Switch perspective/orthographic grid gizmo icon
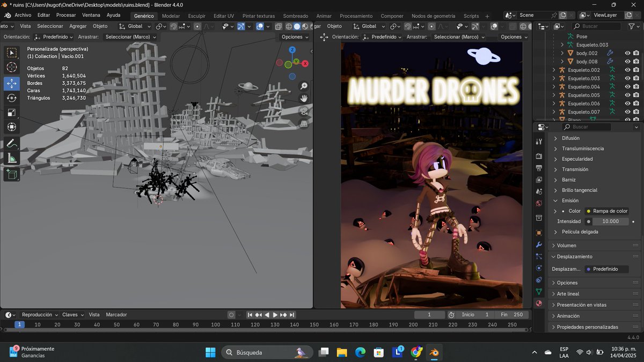The image size is (644, 362). coord(304,124)
